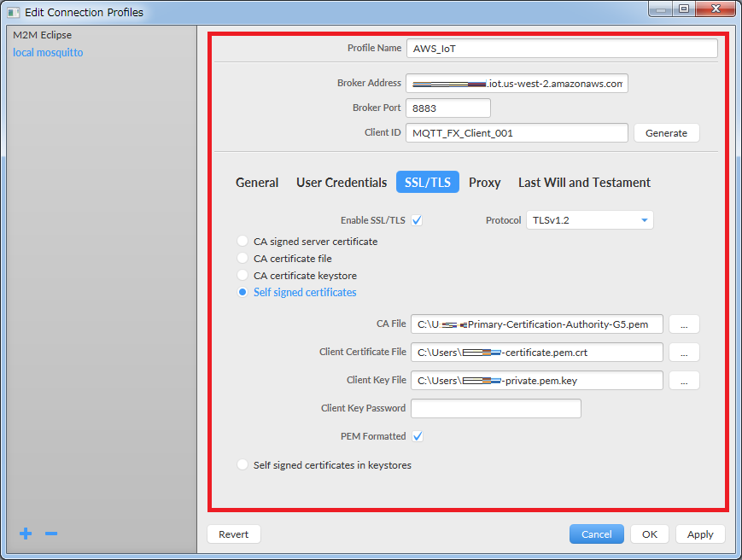Select Self signed certificates in keystores

[243, 465]
